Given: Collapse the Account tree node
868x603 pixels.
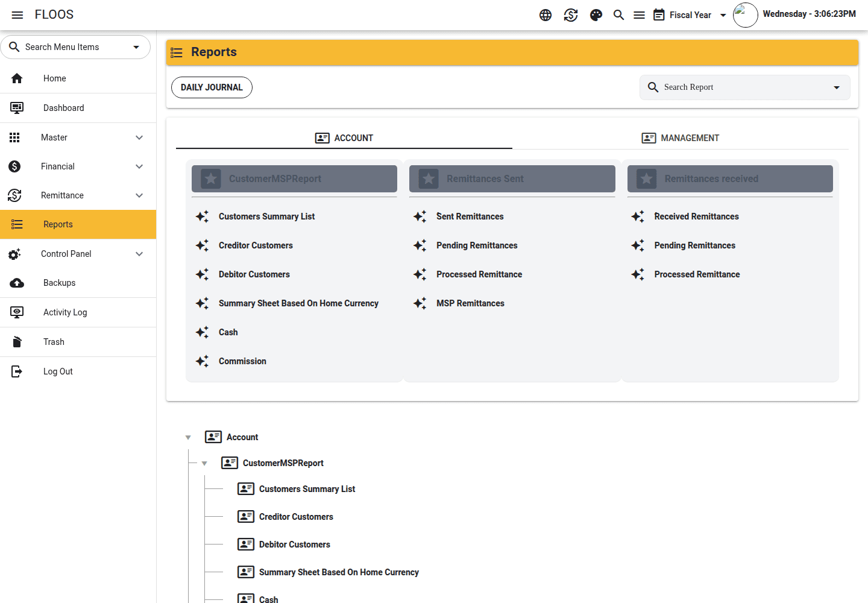Looking at the screenshot, I should click(188, 437).
